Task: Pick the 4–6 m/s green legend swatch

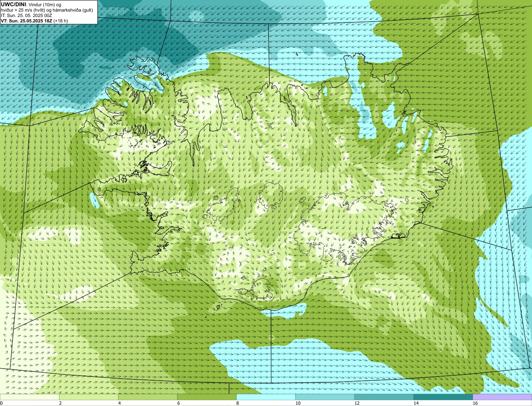Action: [x=148, y=397]
